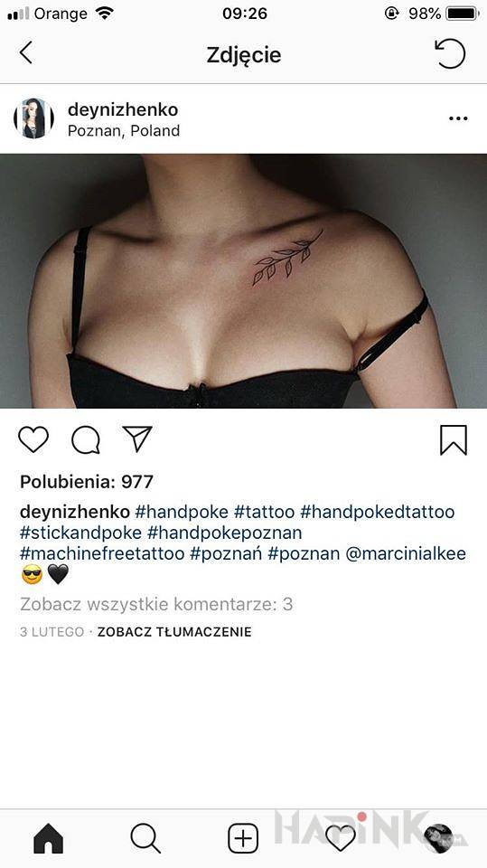Open comments via speech bubble icon
487x868 pixels.
tap(86, 440)
